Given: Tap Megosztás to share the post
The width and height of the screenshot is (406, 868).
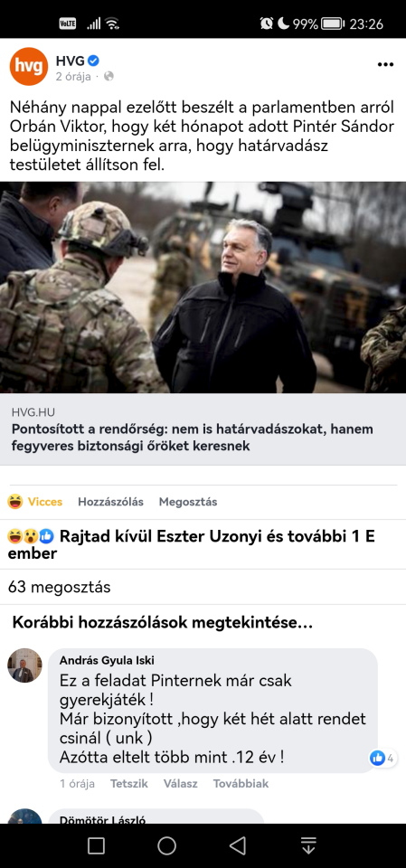Looking at the screenshot, I should [x=188, y=502].
